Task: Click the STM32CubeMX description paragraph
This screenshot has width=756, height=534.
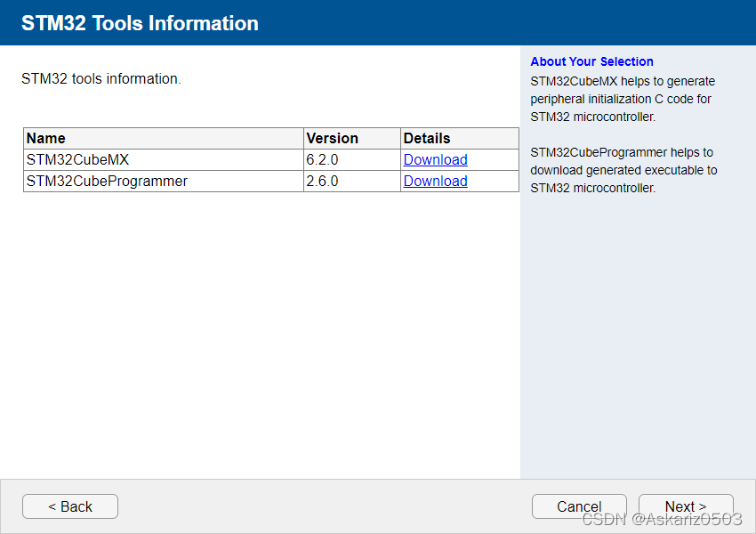Action: [x=623, y=99]
